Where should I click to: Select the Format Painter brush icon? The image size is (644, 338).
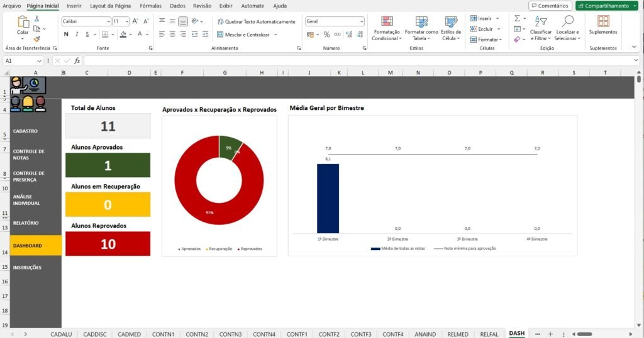[x=36, y=39]
